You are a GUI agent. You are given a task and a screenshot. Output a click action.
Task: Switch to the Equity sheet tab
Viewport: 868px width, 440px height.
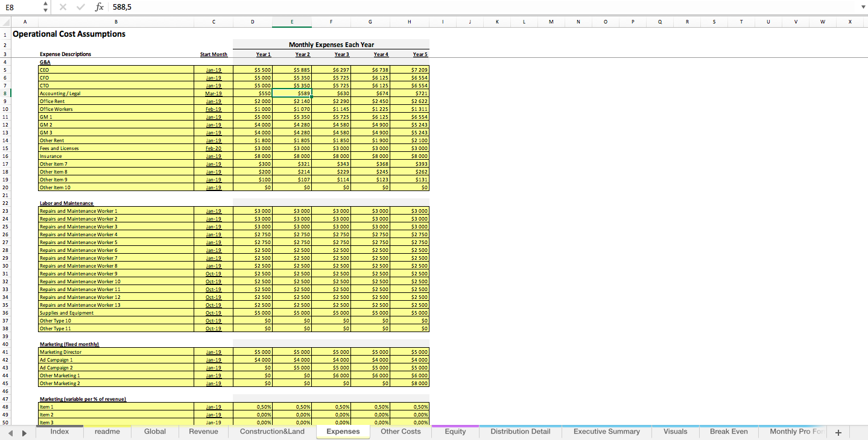[455, 432]
